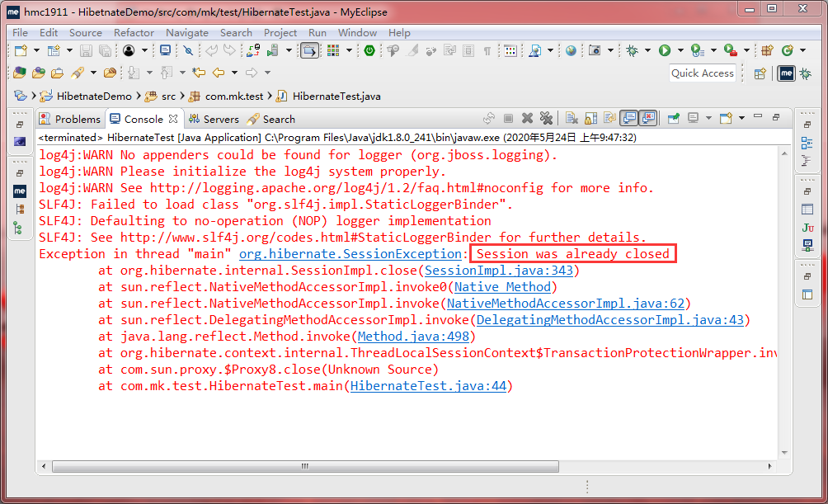Click the Terminate stop square icon
828x504 pixels.
pos(508,118)
